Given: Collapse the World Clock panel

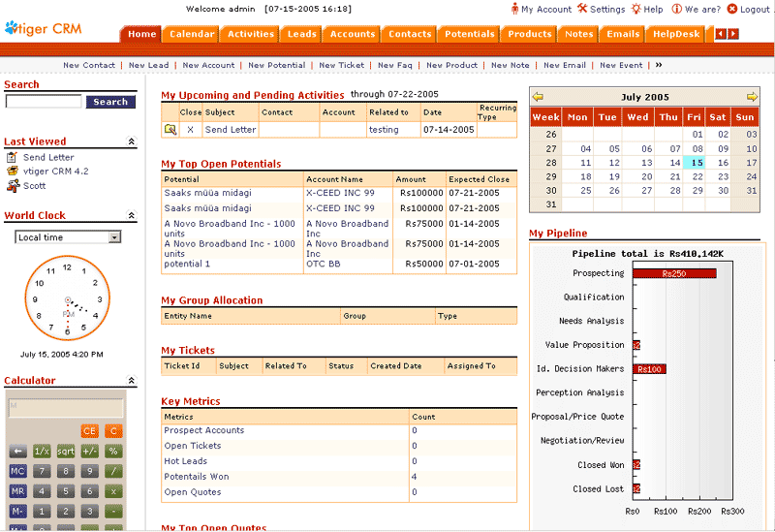Looking at the screenshot, I should tap(132, 216).
